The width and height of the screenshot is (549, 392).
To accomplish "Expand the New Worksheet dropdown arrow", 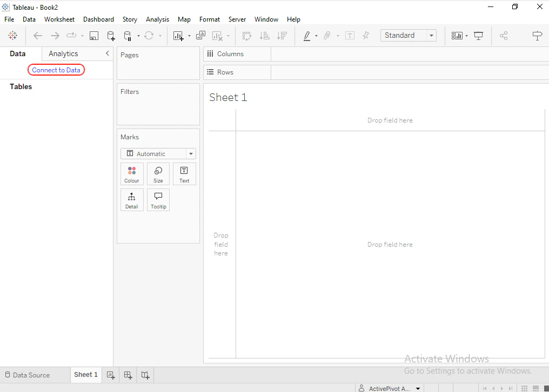I will tap(190, 36).
